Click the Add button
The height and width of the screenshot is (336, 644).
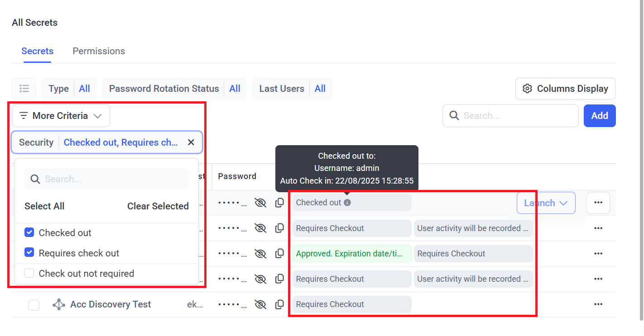click(x=599, y=116)
